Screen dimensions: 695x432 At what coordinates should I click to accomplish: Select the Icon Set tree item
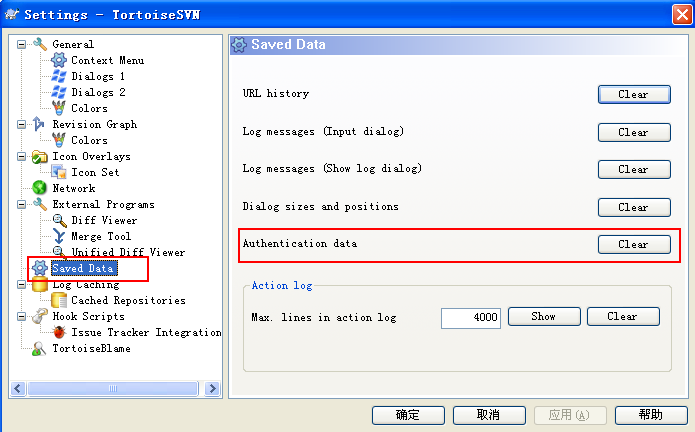pyautogui.click(x=95, y=172)
